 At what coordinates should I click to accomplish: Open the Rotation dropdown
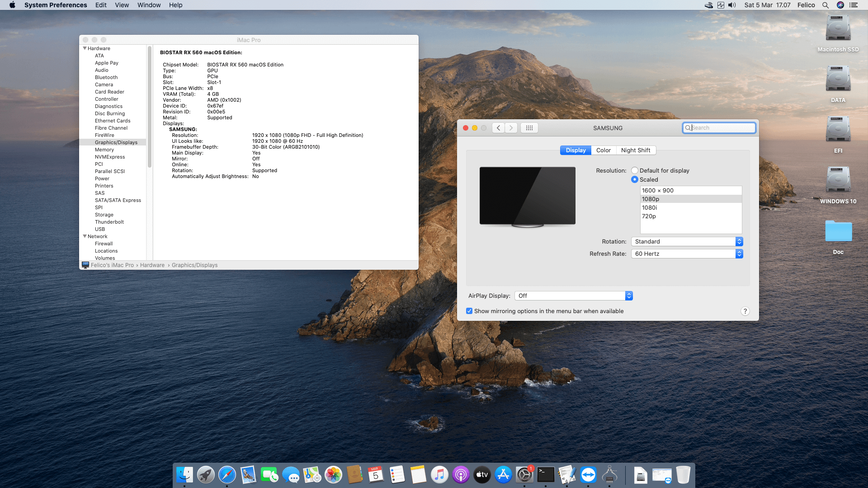tap(687, 241)
